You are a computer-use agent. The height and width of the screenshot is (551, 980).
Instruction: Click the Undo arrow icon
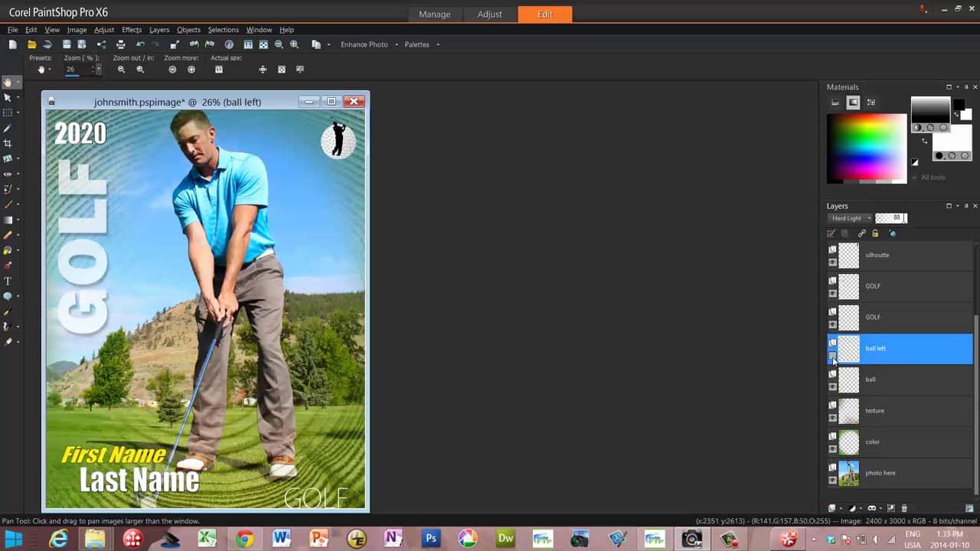pyautogui.click(x=139, y=44)
